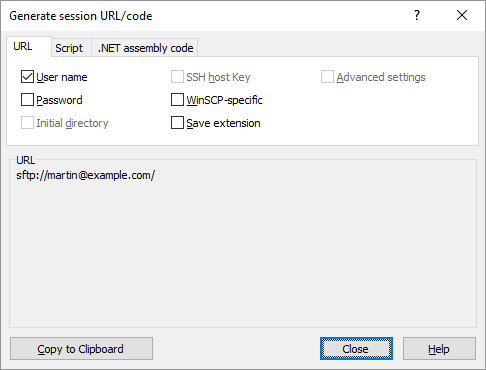Click the Save extension label text

pos(223,123)
